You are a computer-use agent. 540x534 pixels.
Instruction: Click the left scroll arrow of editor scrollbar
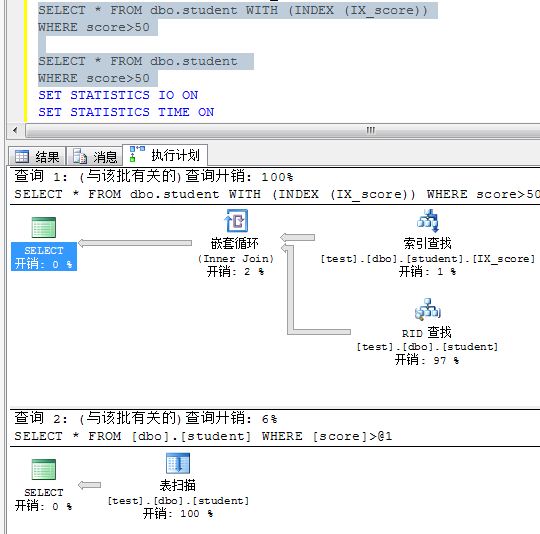[x=14, y=130]
